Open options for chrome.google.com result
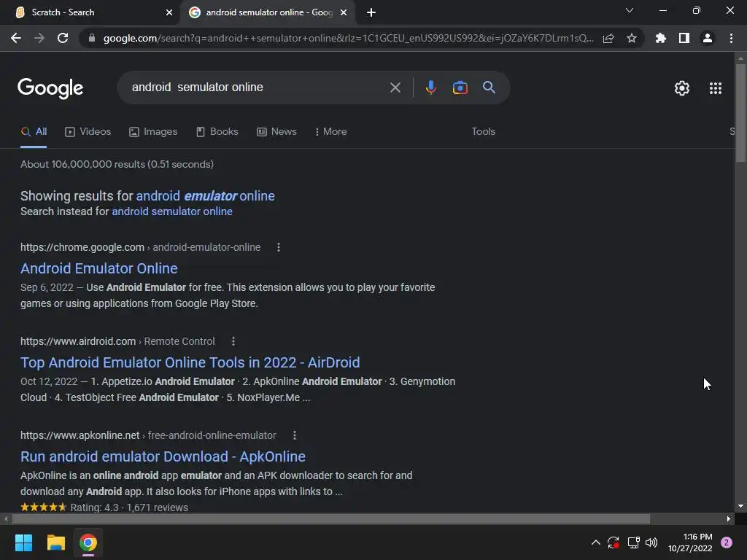 point(278,247)
